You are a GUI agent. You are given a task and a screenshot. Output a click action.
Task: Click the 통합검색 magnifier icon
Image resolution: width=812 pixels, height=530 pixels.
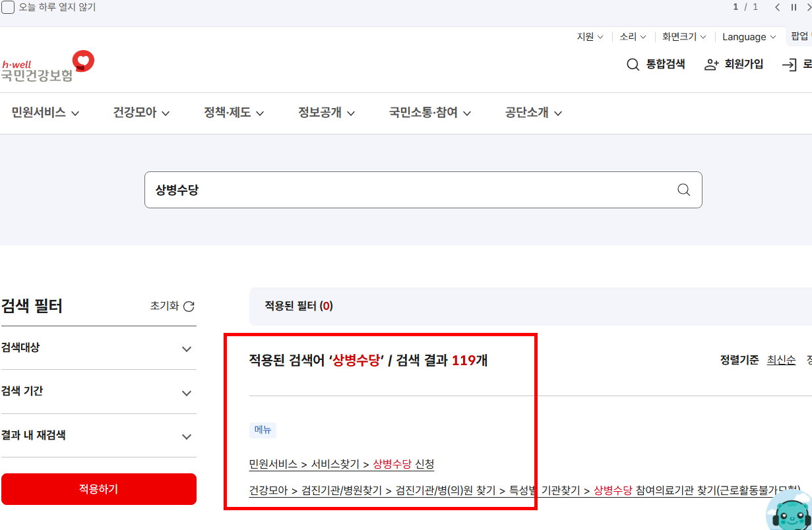633,64
